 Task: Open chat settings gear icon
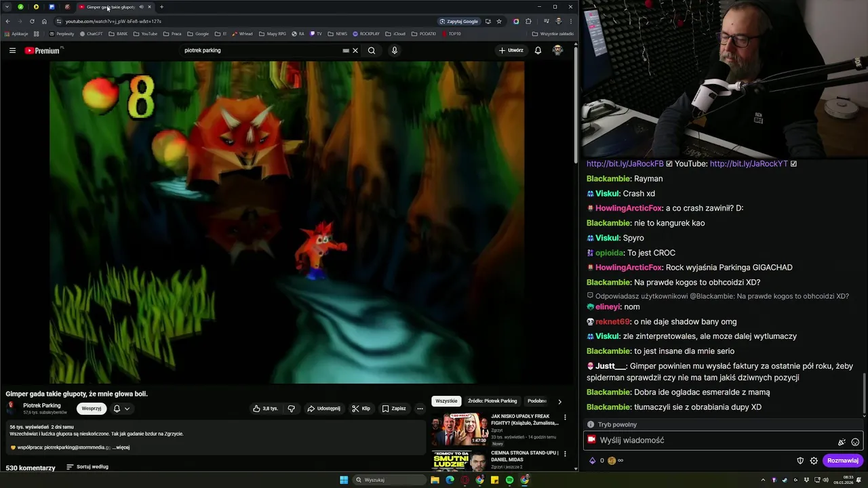click(x=814, y=461)
